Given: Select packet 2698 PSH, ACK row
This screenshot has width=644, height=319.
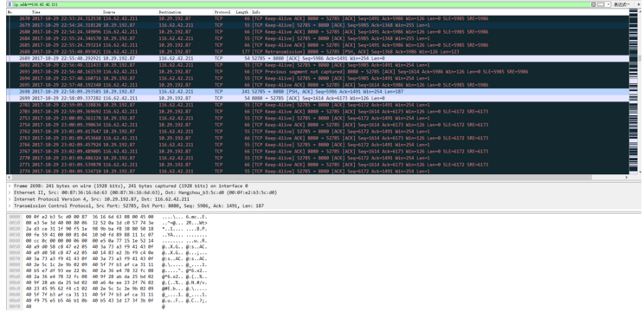Looking at the screenshot, I should [x=318, y=92].
